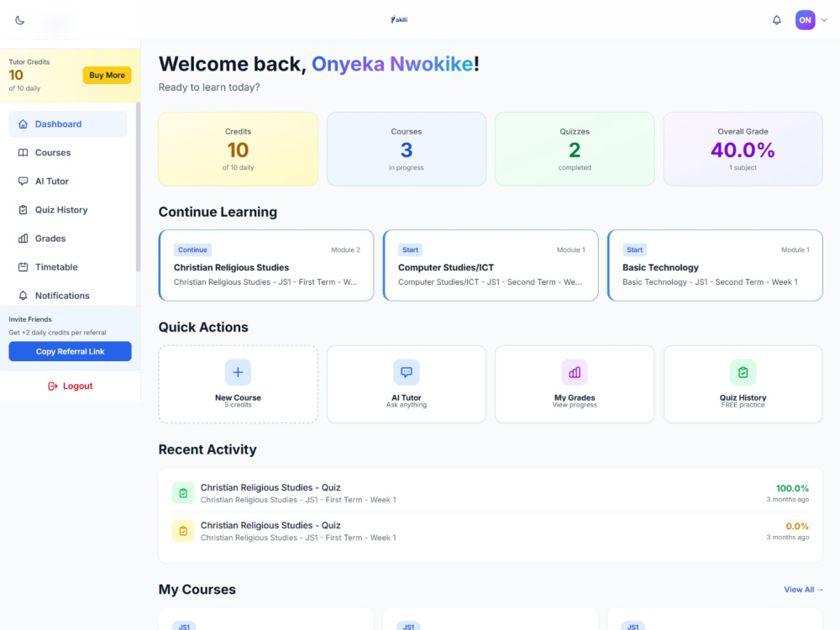Image resolution: width=840 pixels, height=630 pixels.
Task: Click View All link in My Courses
Action: [803, 590]
